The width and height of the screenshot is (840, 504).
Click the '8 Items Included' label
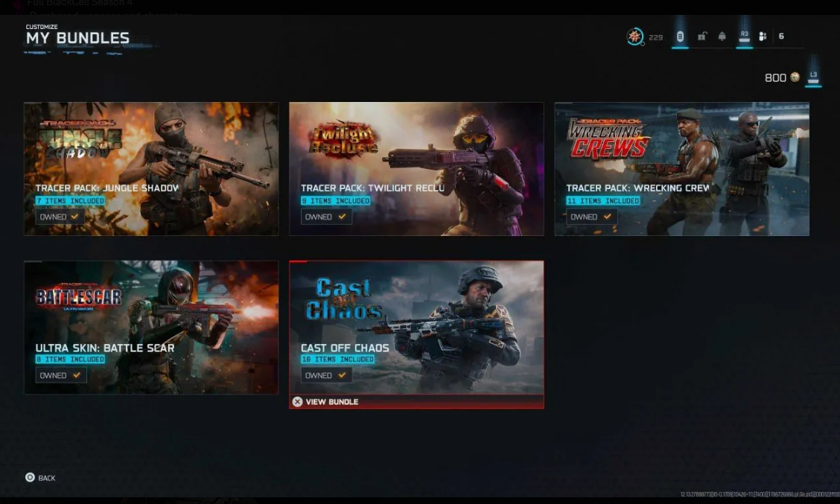[x=70, y=360]
